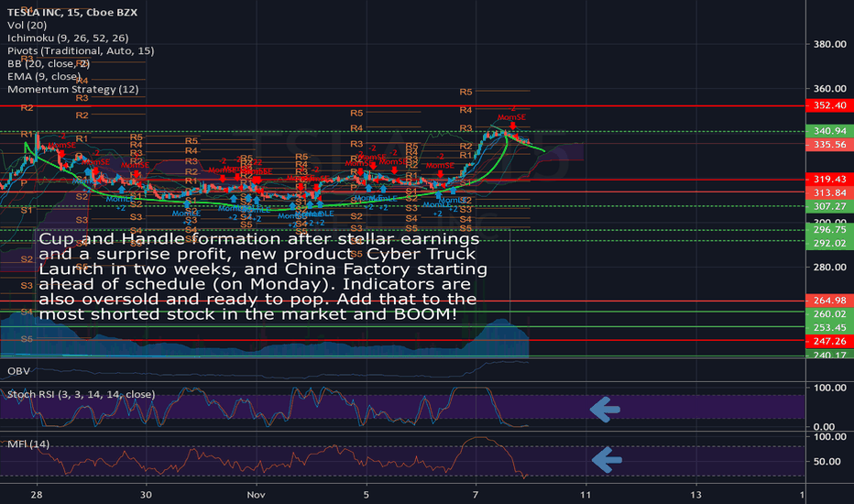This screenshot has width=854, height=504.
Task: Click the 50.00 value on MFI axis
Action: pos(827,462)
